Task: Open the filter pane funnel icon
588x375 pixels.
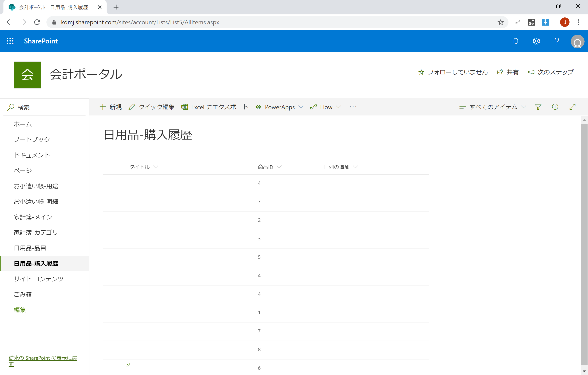Action: 538,107
